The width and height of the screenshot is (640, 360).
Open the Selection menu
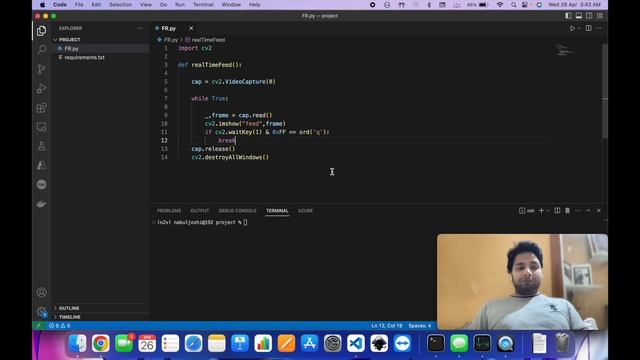click(x=120, y=4)
